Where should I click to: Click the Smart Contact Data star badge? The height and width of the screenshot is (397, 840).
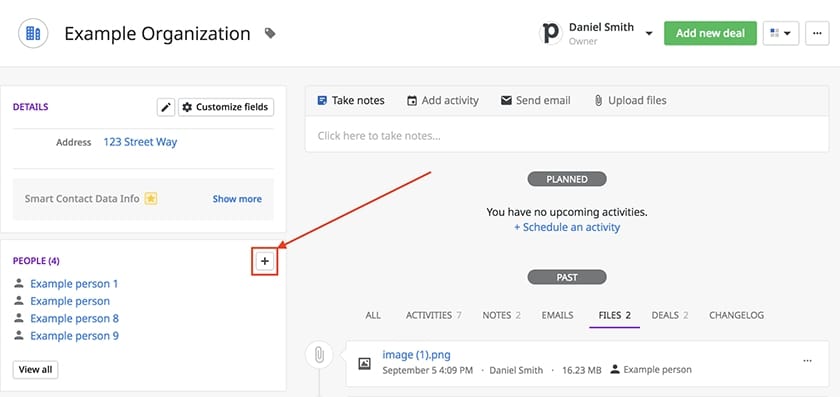point(151,199)
